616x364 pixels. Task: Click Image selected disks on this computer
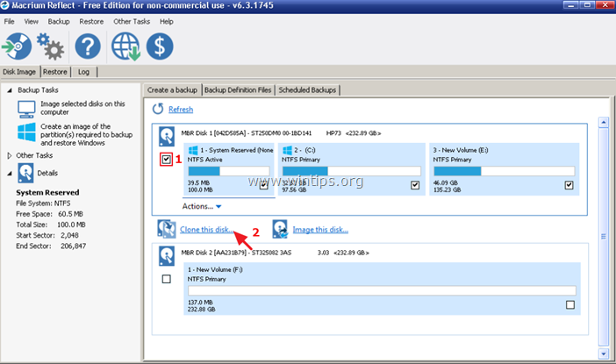(82, 108)
